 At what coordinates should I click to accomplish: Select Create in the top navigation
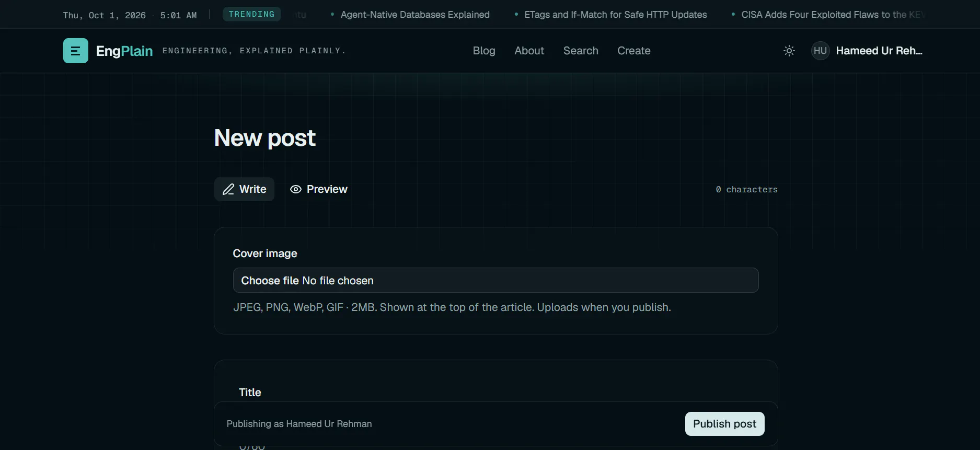pos(634,51)
